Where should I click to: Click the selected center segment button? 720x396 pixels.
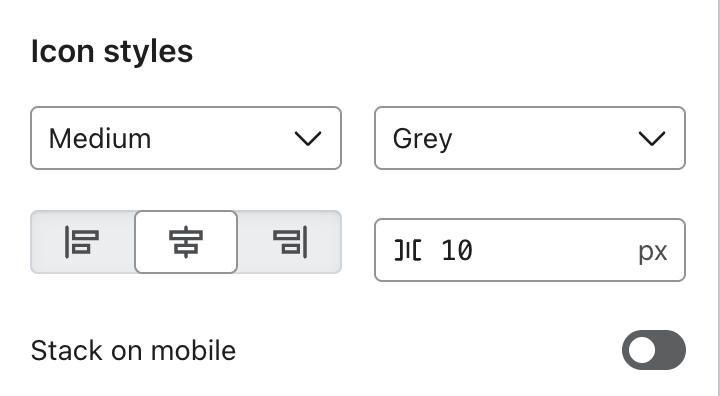click(x=186, y=242)
